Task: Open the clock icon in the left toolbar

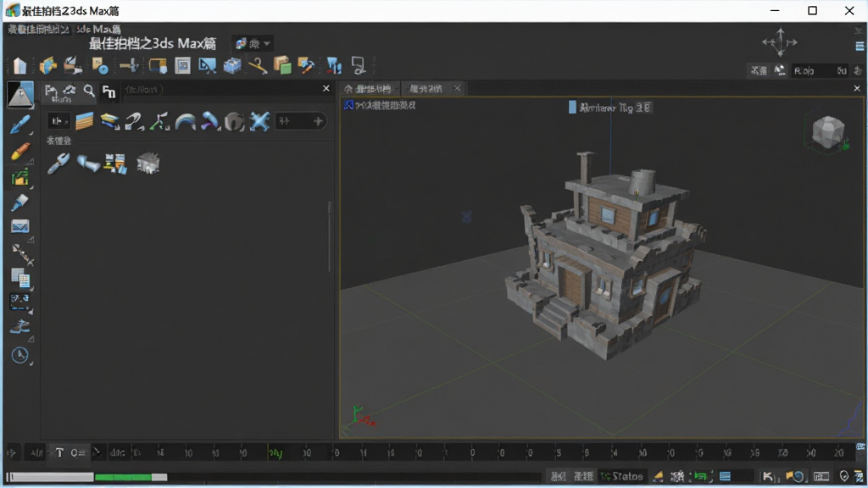Action: [20, 355]
